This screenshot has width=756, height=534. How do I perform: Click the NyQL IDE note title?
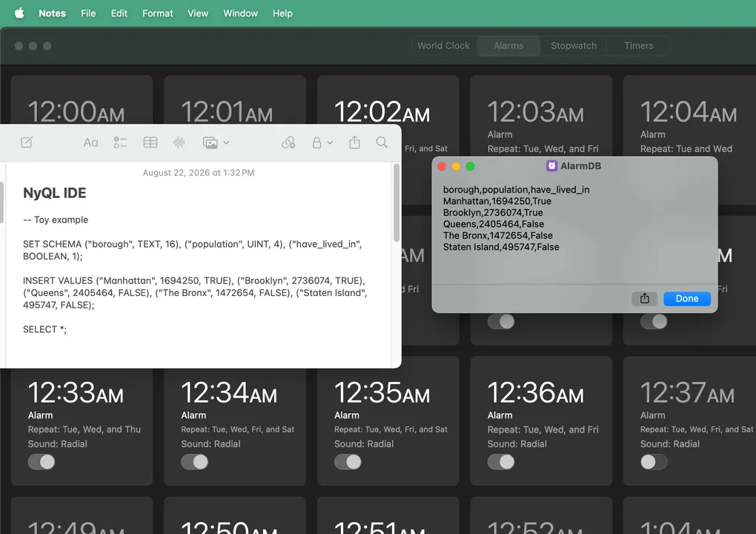coord(55,193)
